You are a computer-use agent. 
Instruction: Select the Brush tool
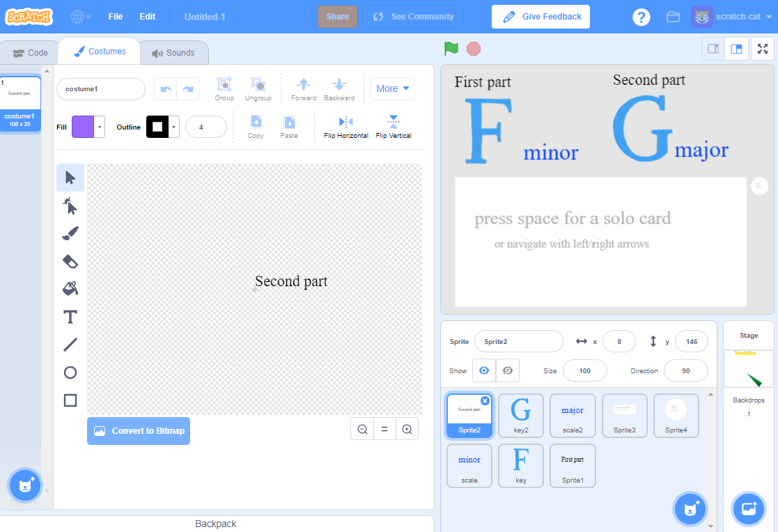(70, 233)
